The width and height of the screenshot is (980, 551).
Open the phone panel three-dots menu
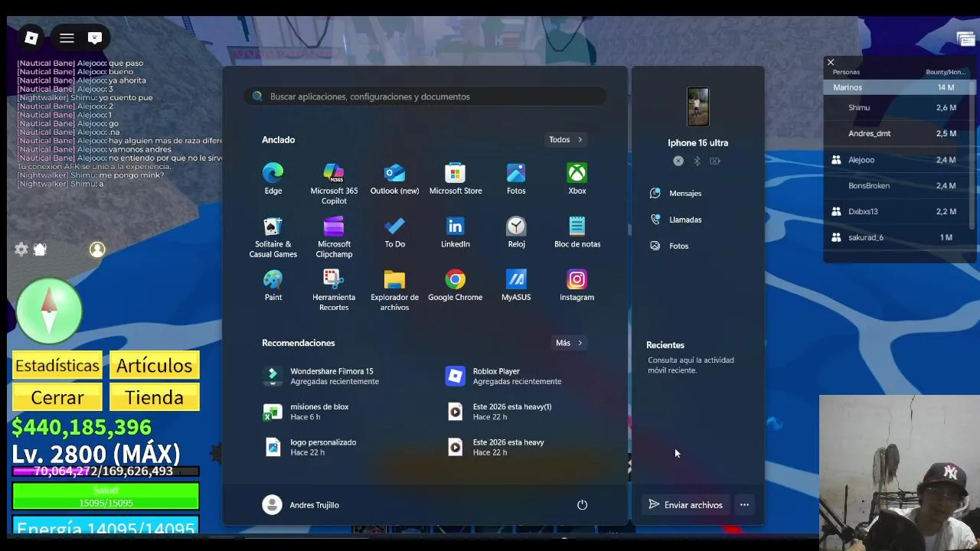point(744,505)
